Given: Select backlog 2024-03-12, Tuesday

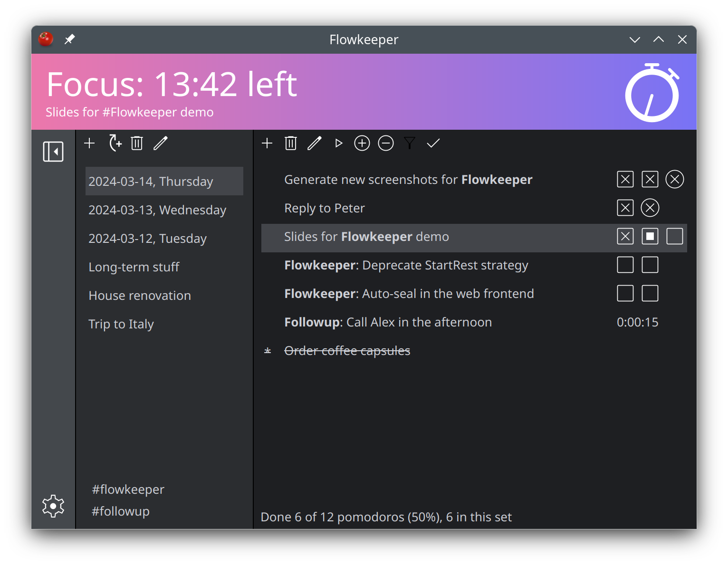Looking at the screenshot, I should point(164,238).
